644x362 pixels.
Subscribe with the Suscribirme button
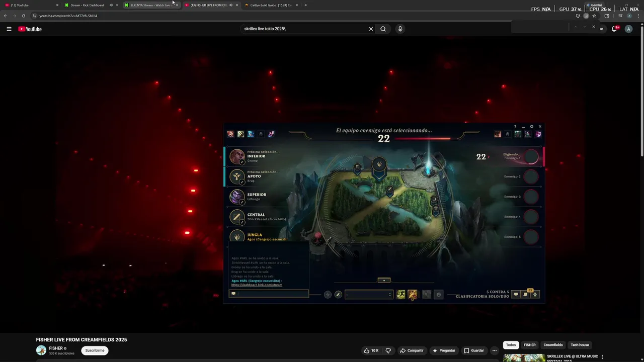tap(95, 350)
